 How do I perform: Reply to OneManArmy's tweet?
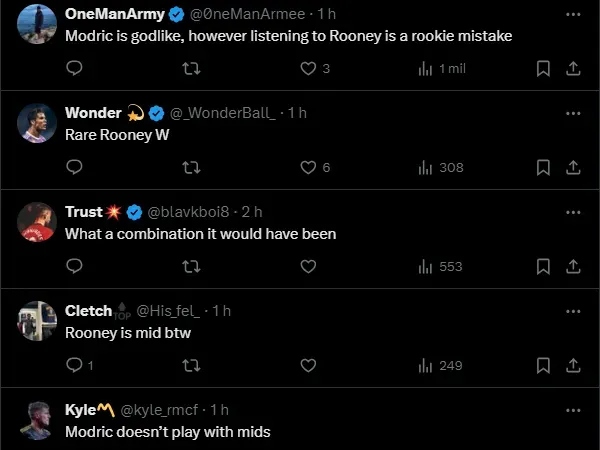[73, 69]
